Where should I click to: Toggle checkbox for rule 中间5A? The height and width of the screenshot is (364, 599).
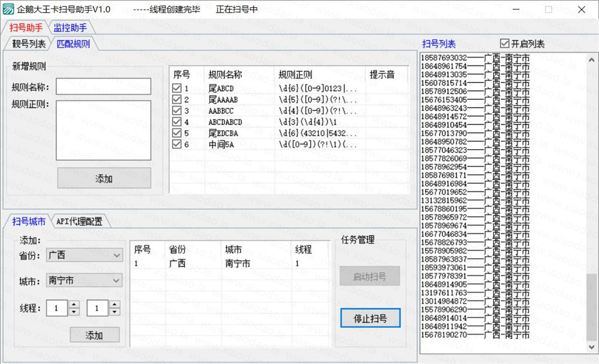(x=177, y=144)
